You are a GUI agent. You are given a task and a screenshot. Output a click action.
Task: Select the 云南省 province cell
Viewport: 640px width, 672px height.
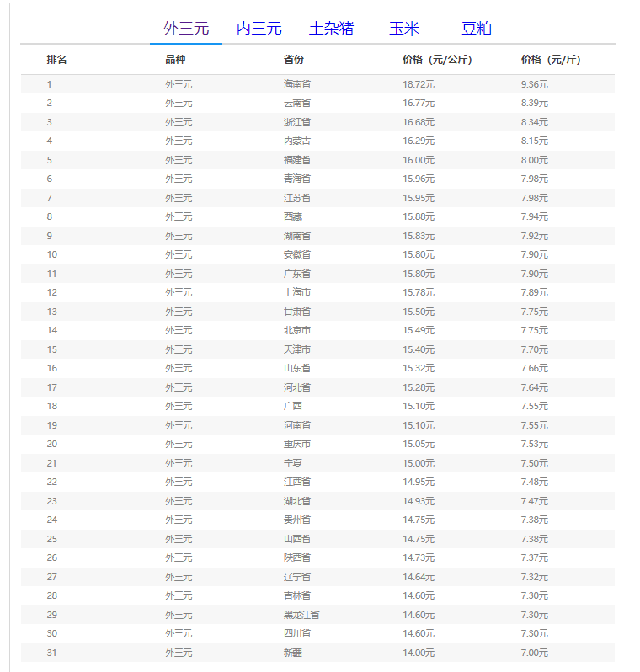click(297, 104)
